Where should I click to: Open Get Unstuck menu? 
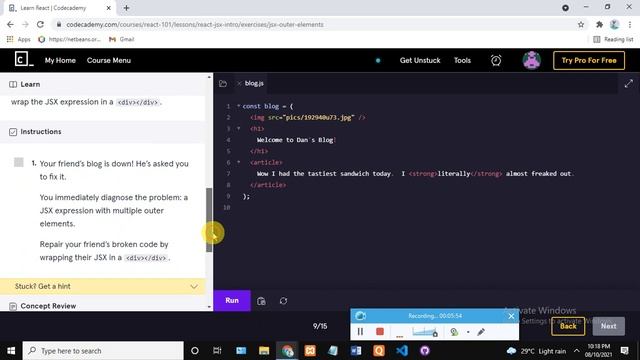tap(420, 60)
